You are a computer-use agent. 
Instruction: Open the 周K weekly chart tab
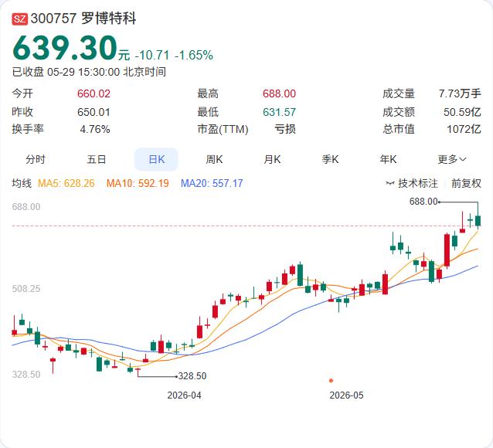214,159
